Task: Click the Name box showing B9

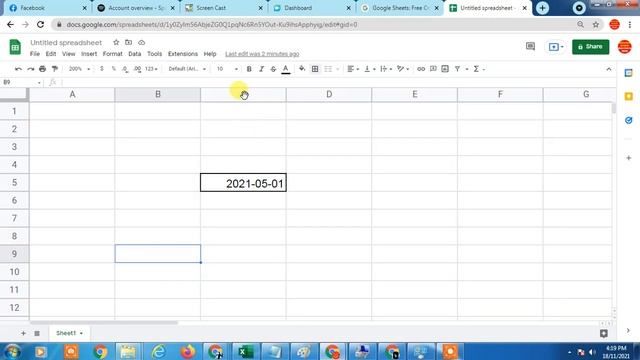Action: click(x=22, y=82)
